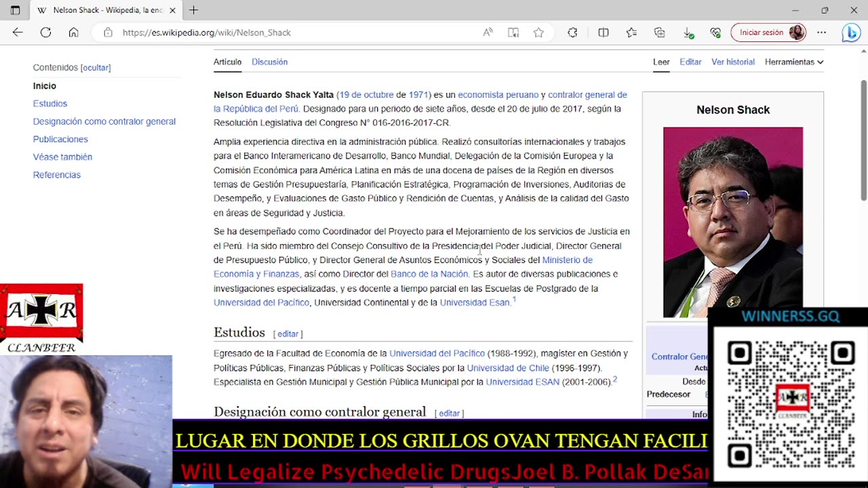868x488 pixels.
Task: Click the address bar URL
Action: point(207,33)
